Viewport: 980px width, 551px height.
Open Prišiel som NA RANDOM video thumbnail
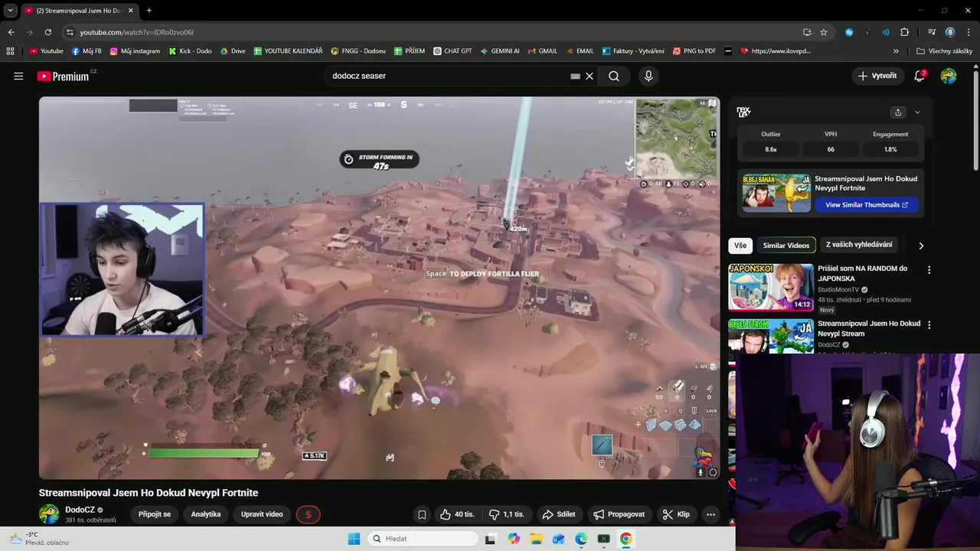click(x=771, y=286)
